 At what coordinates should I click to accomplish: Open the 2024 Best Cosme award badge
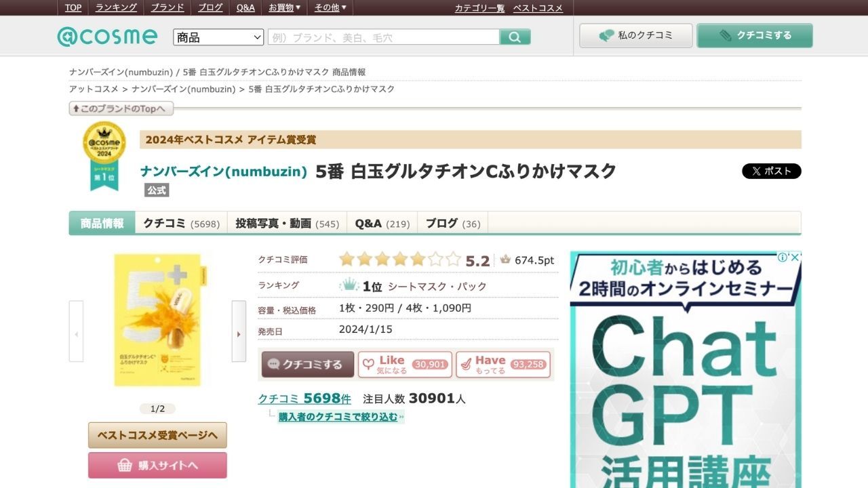pyautogui.click(x=104, y=156)
